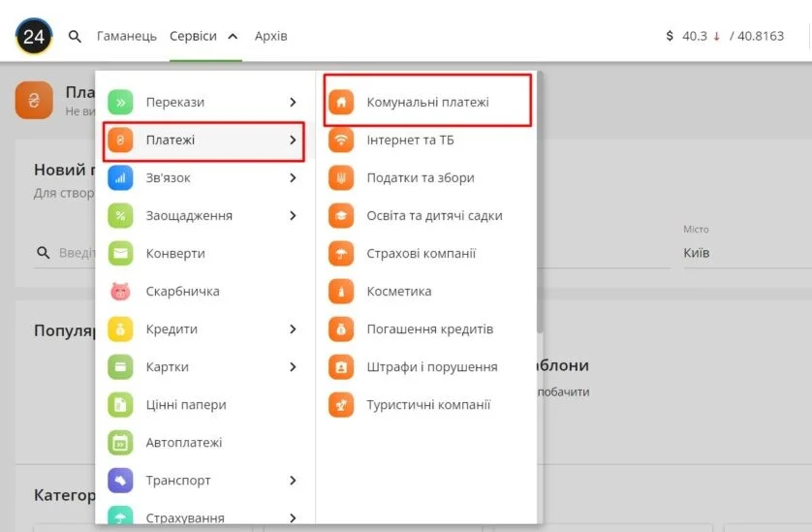Click the orange hryvnia page icon
812x532 pixels.
coord(34,100)
